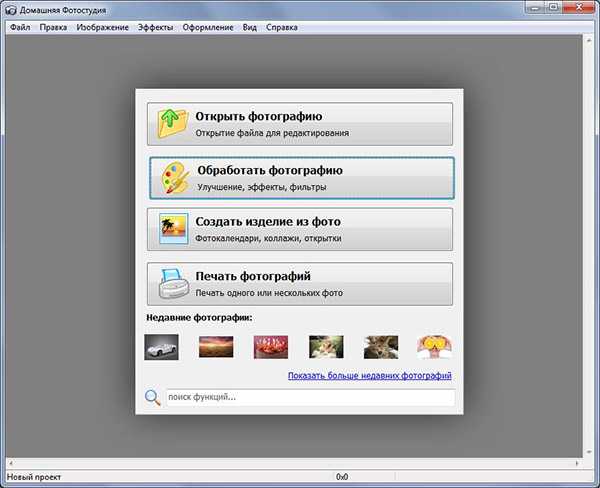Click the palm sunset picture icon
Viewport: 600px width, 488px height.
coord(173,230)
